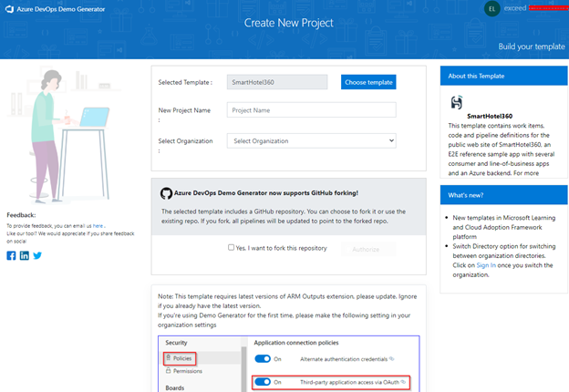Screen dimensions: 569x392
Task: Check 'Yes, I want to fork this repository'
Action: tap(232, 247)
